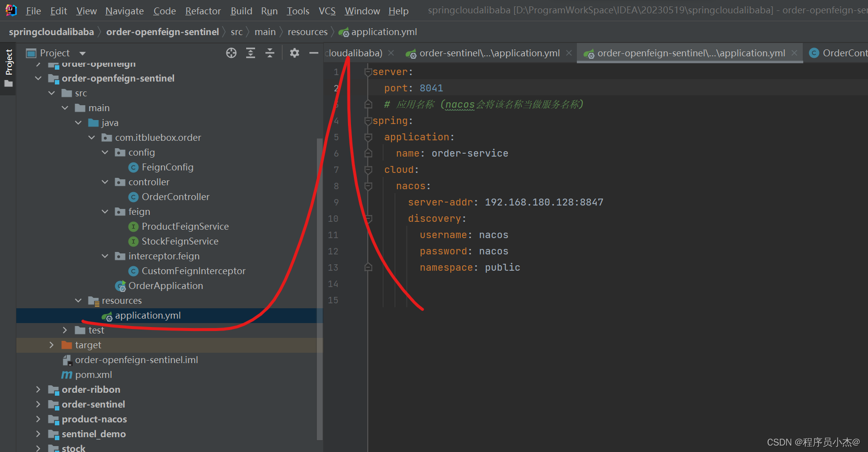Expand the product-nacos module
This screenshot has width=868, height=452.
pyautogui.click(x=38, y=419)
